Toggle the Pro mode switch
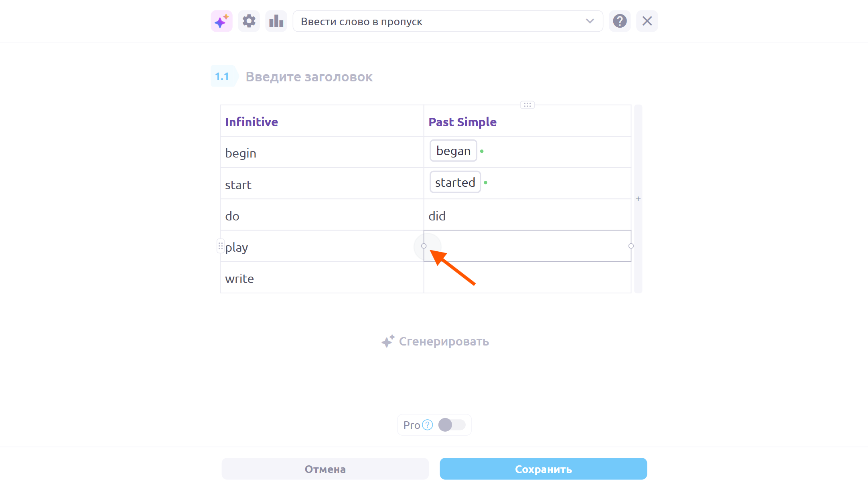Screen dimensions: 868x485 pyautogui.click(x=452, y=425)
